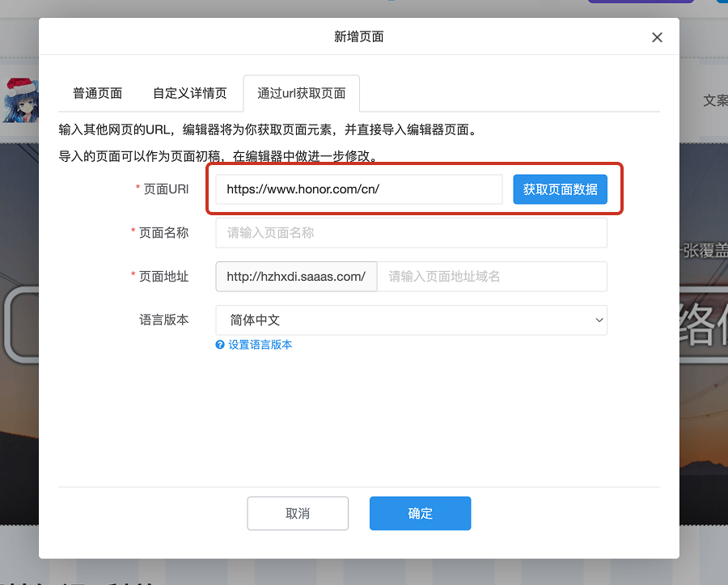
Task: Confirm the dialog with 确定
Action: (420, 513)
